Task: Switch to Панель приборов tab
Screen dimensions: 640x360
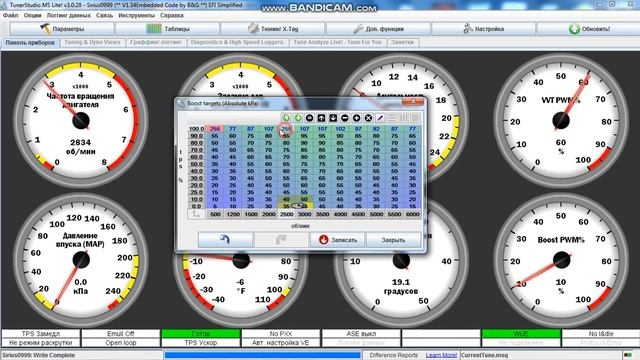Action: [30, 42]
